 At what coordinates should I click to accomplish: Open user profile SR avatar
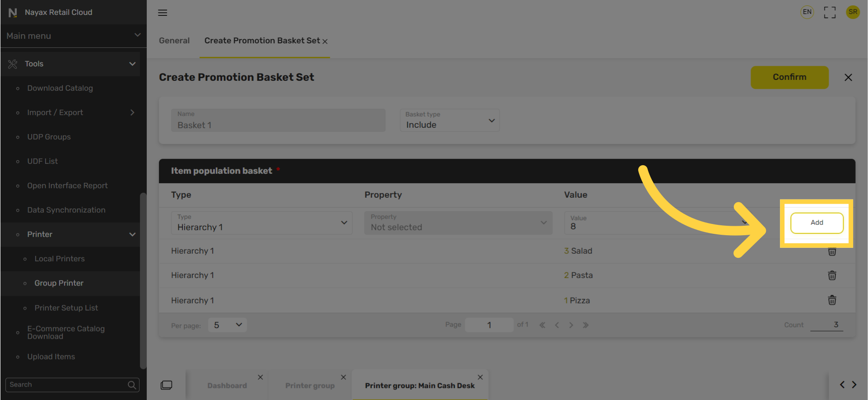(x=853, y=12)
